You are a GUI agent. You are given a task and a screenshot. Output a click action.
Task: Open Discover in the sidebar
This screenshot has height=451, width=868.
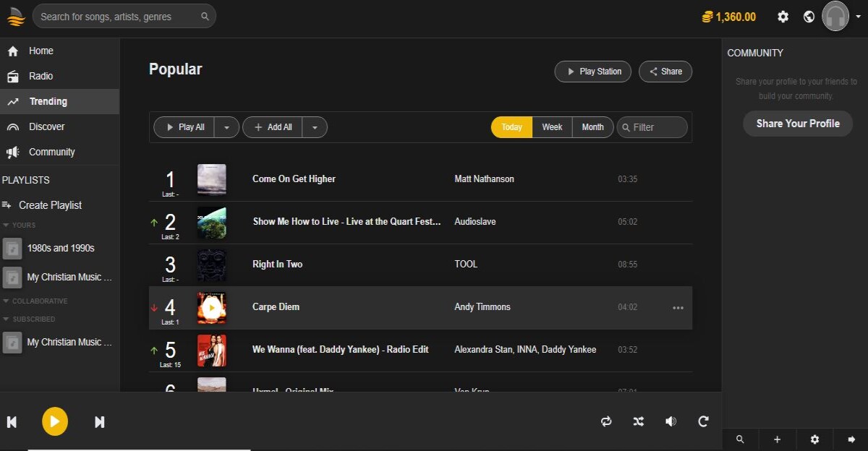tap(59, 126)
